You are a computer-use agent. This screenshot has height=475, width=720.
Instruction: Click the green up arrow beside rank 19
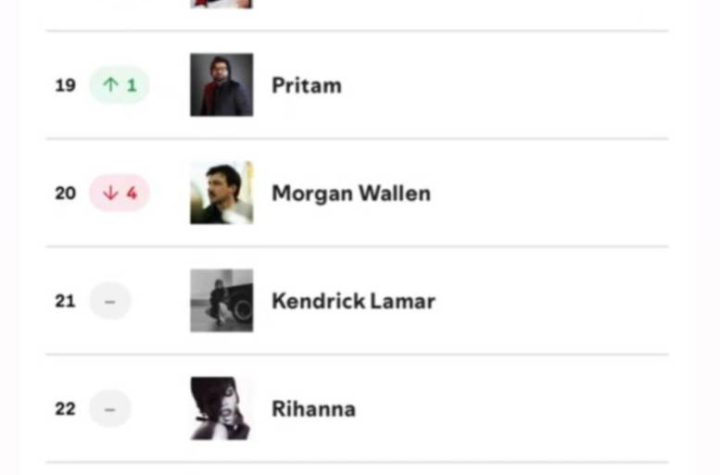tap(110, 86)
